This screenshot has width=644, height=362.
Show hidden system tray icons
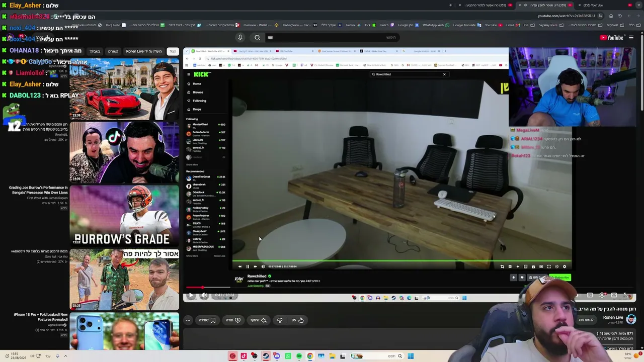coord(65,356)
